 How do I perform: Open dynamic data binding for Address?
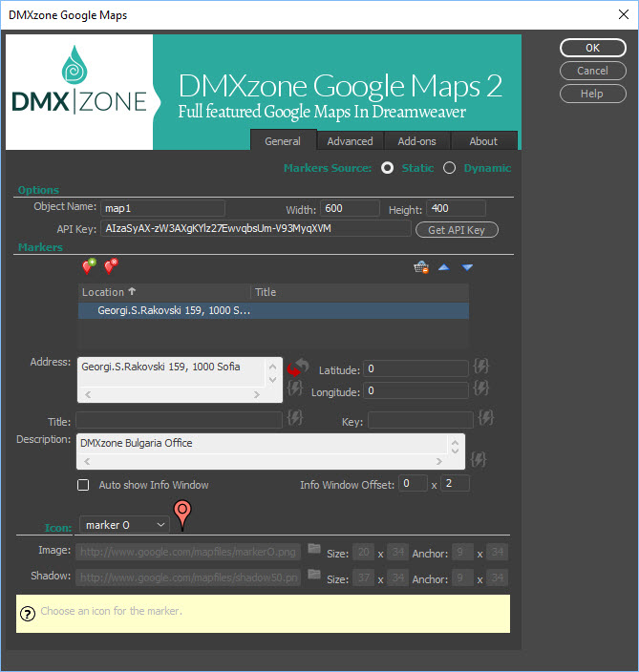(295, 388)
